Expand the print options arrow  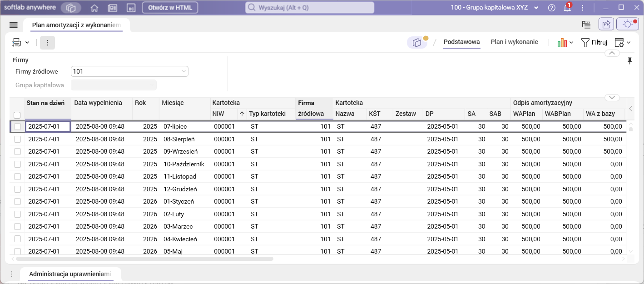coord(27,43)
